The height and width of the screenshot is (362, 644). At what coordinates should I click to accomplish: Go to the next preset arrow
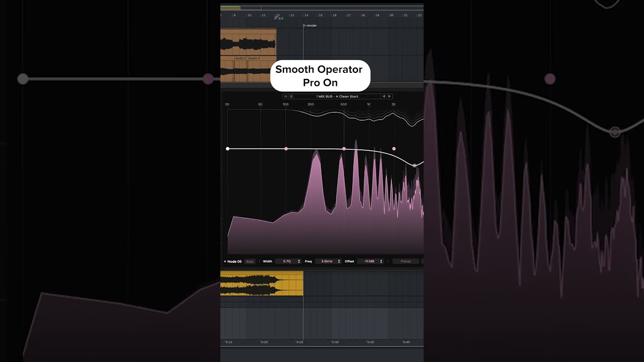point(389,97)
